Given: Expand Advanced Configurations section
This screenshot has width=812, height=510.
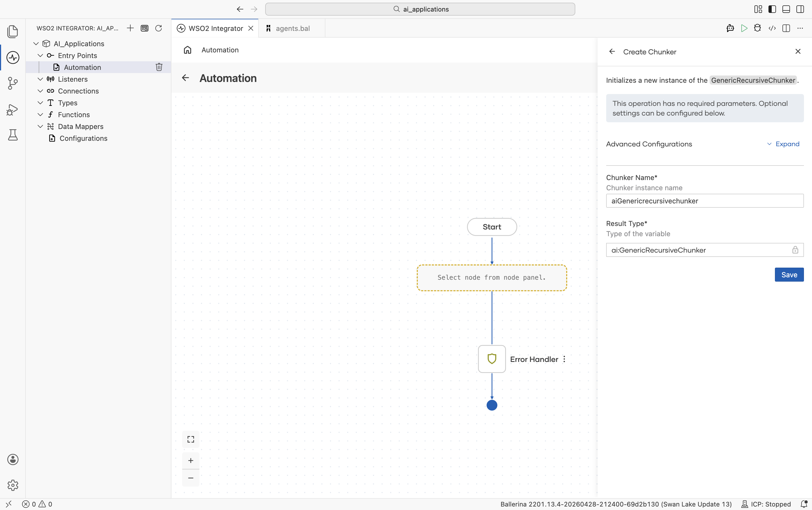Looking at the screenshot, I should [783, 144].
